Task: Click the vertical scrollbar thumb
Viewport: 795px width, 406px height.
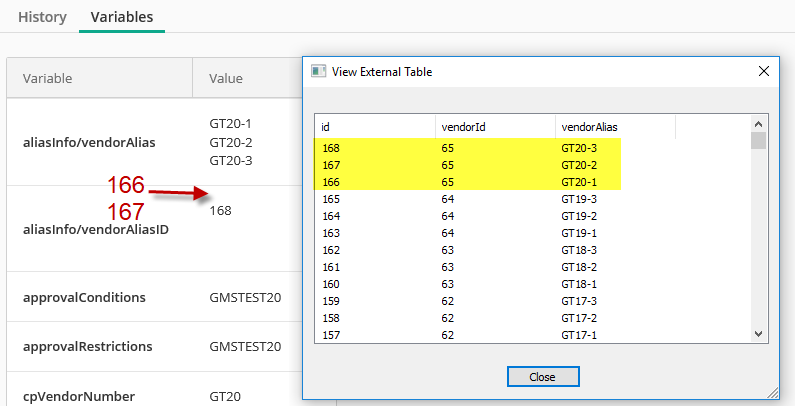Action: tap(758, 140)
